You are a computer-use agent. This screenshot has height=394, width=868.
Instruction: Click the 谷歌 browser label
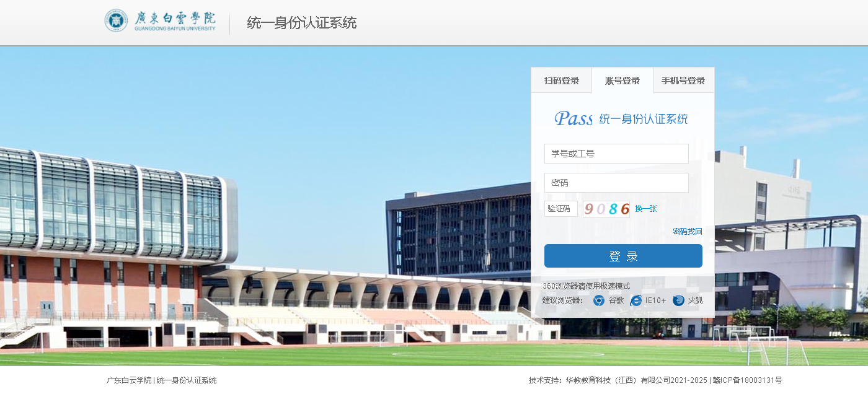tap(616, 300)
